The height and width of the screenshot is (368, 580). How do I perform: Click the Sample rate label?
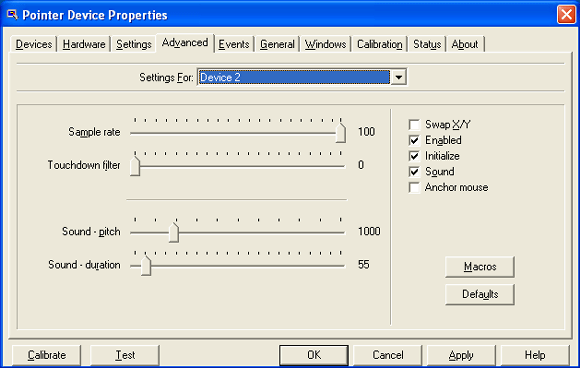[x=94, y=132]
